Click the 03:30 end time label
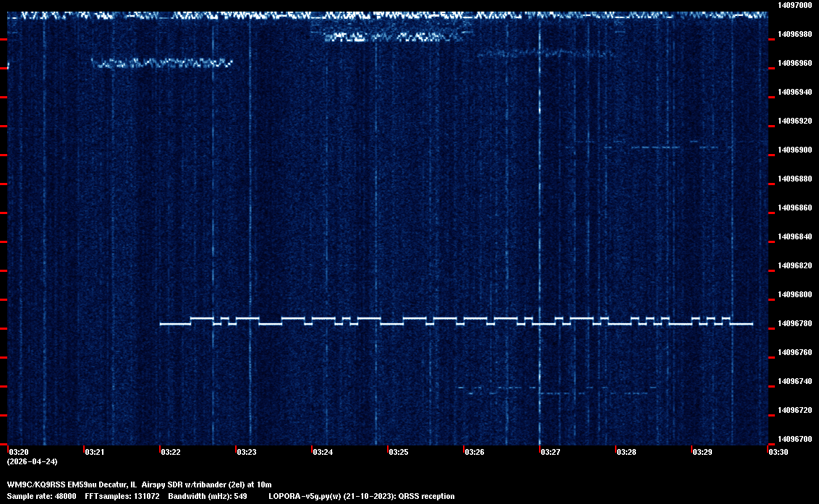Image resolution: width=819 pixels, height=504 pixels. tap(778, 452)
